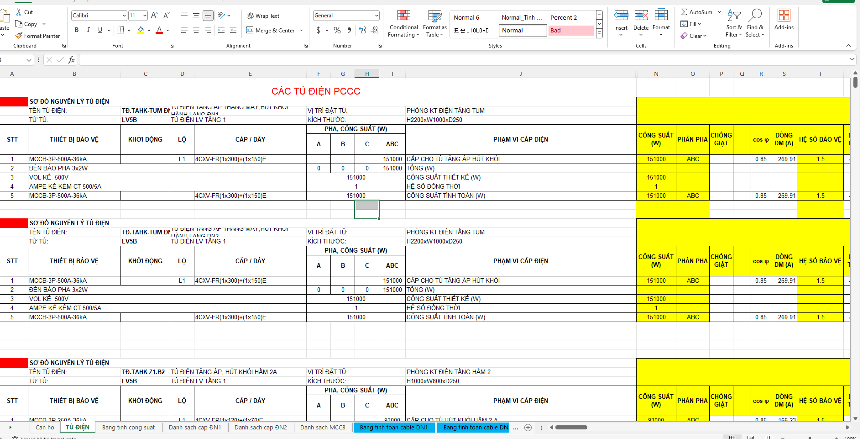Toggle Wrap Text on selection
The image size is (868, 439).
pyautogui.click(x=263, y=16)
